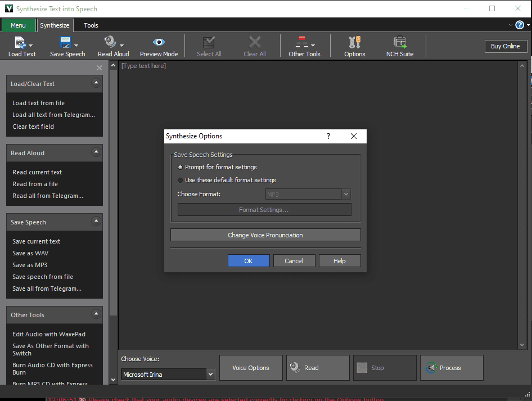Click the Read playback button
This screenshot has height=401, width=532.
[318, 368]
